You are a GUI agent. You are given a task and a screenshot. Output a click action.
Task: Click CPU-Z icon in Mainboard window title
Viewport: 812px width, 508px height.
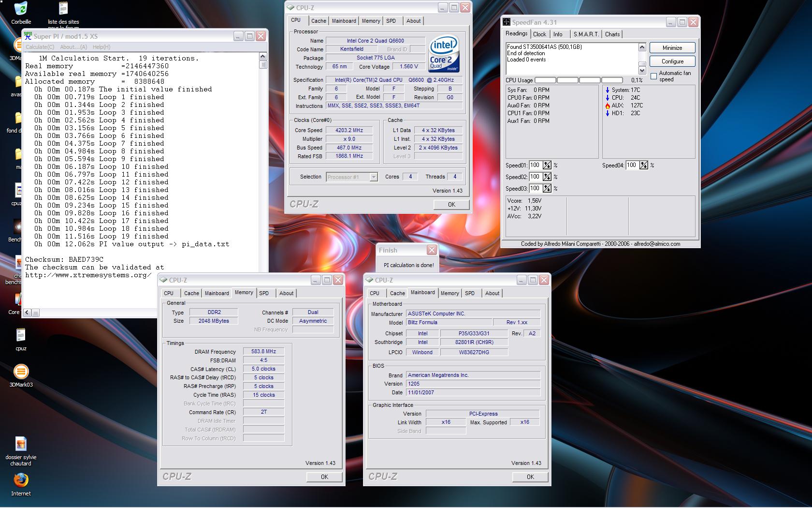pos(369,280)
